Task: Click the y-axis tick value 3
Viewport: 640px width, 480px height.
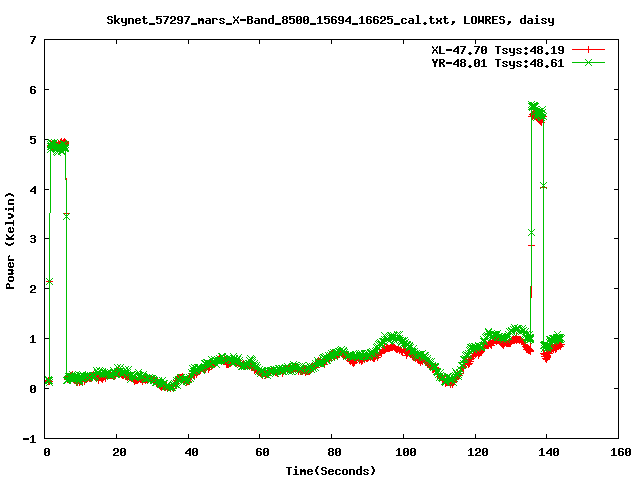Action: 33,239
